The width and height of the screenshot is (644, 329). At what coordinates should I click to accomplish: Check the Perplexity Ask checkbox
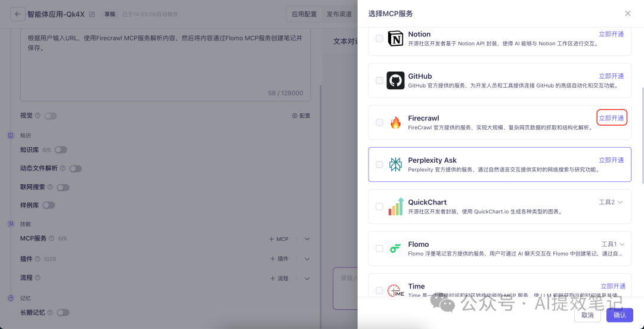point(379,164)
